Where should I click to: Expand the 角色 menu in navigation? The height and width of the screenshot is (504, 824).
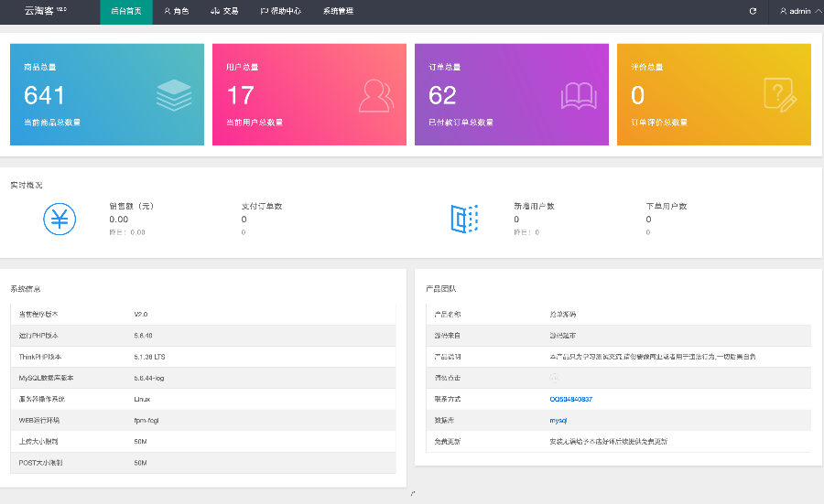pos(176,12)
